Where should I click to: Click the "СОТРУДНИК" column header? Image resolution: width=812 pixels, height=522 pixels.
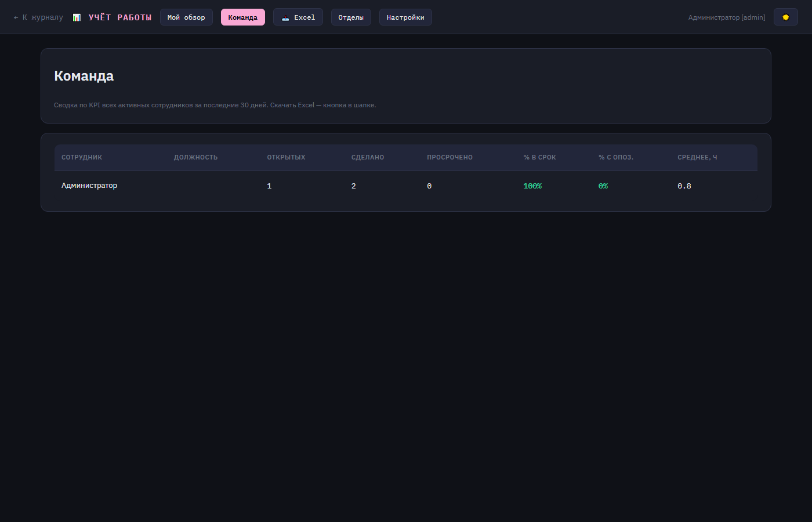click(x=82, y=157)
